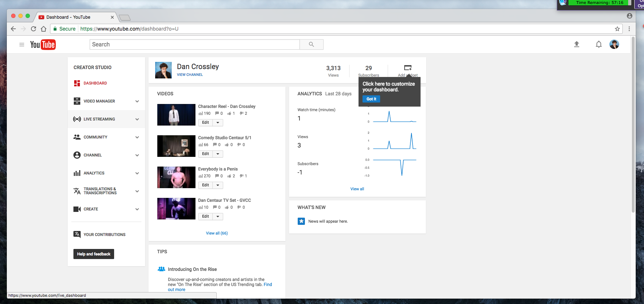Click the Your Contributions icon
This screenshot has height=304, width=644.
point(77,234)
